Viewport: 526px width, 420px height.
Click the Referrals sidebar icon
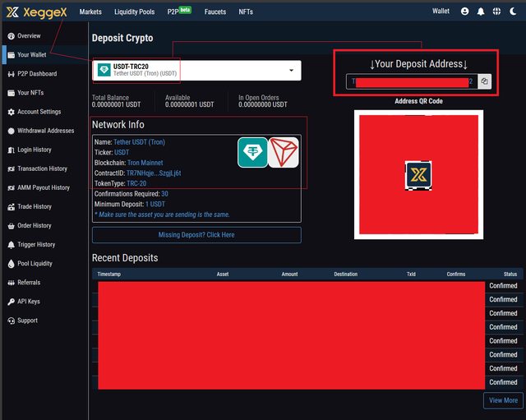[11, 283]
